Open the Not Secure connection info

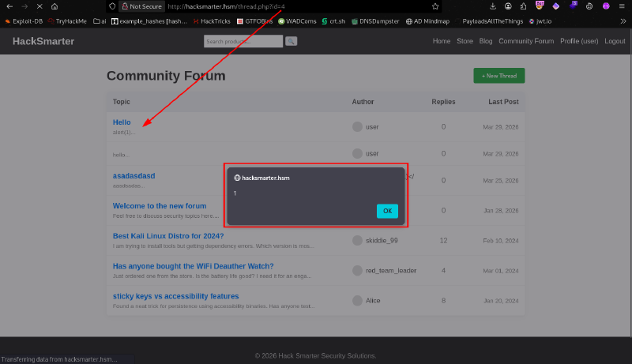point(141,6)
